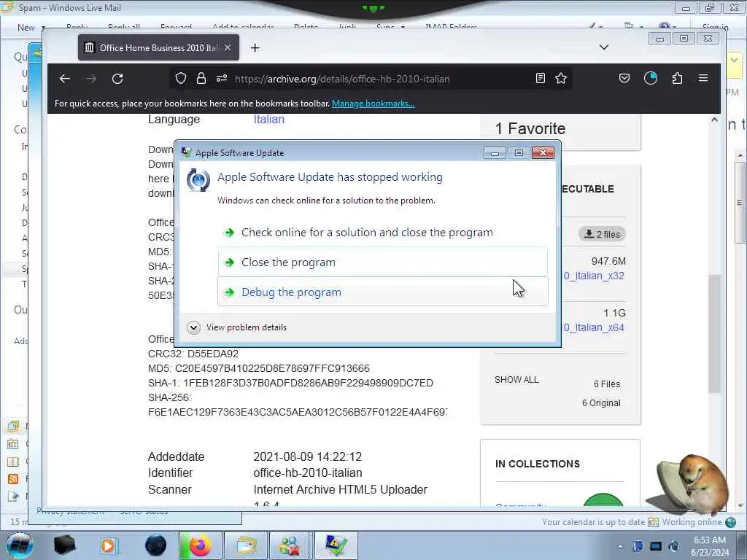Viewport: 747px width, 560px height.
Task: Open a new browser tab
Action: (x=255, y=47)
